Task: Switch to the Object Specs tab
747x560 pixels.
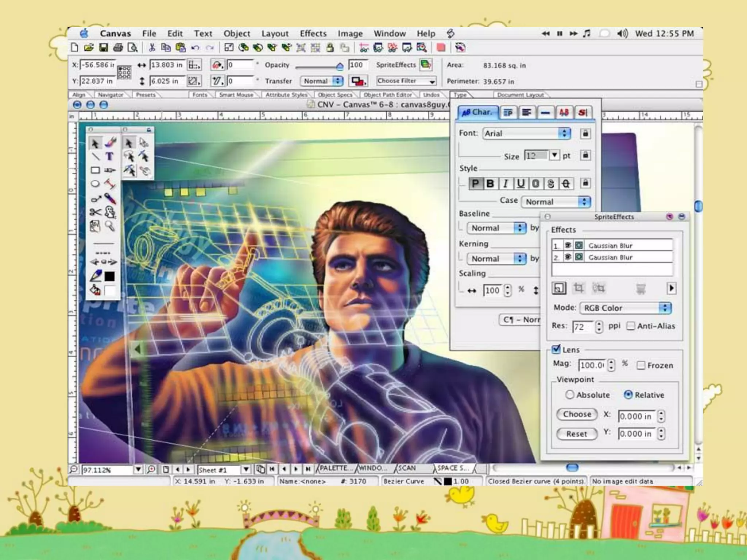Action: click(x=335, y=95)
